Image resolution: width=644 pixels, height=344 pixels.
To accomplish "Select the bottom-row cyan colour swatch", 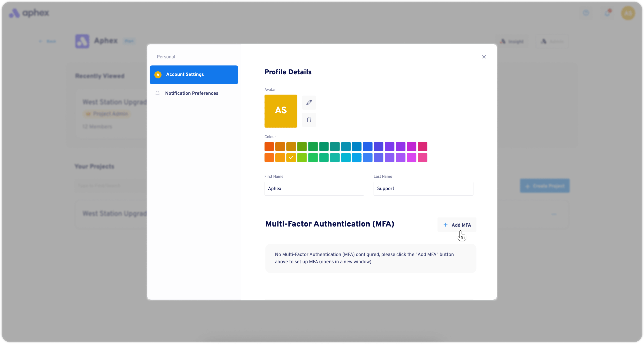I will coord(346,158).
